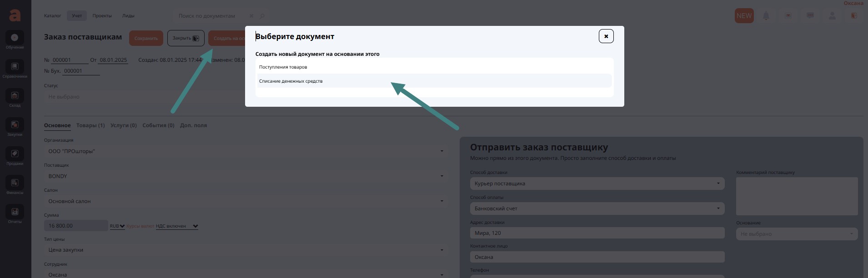868x278 pixels.
Task: Open the Финансы sidebar icon
Action: coord(15,185)
